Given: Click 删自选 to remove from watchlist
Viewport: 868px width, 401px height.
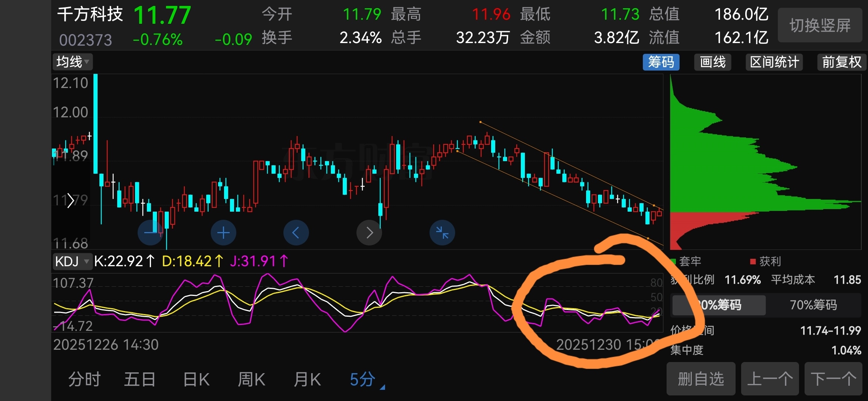Looking at the screenshot, I should (701, 379).
